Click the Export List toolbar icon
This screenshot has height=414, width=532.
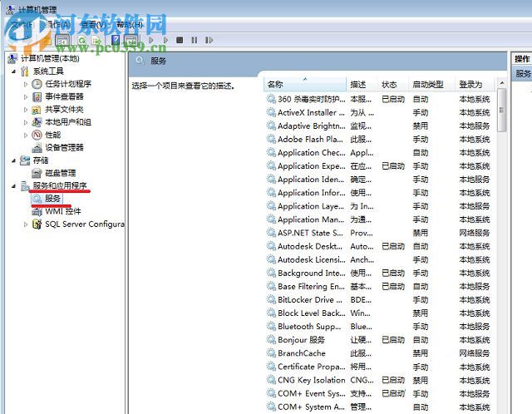click(96, 41)
